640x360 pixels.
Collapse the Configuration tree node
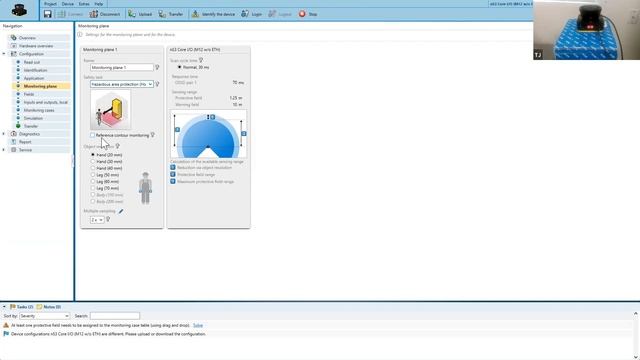click(x=4, y=54)
